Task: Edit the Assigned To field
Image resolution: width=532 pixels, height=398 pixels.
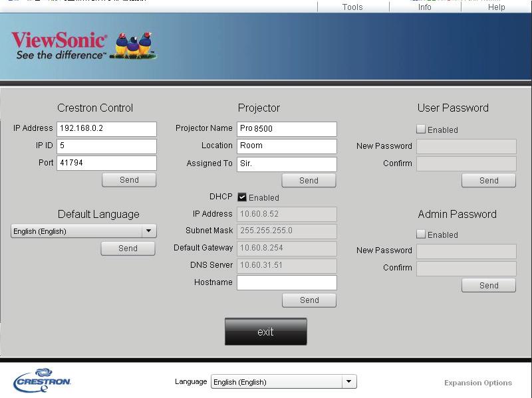Action: pos(287,163)
